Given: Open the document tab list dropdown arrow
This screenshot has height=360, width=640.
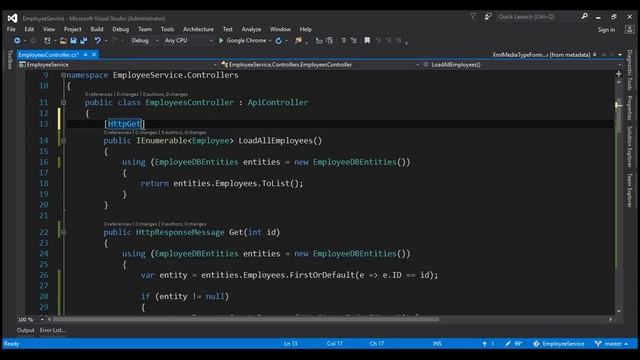Looking at the screenshot, I should point(620,55).
